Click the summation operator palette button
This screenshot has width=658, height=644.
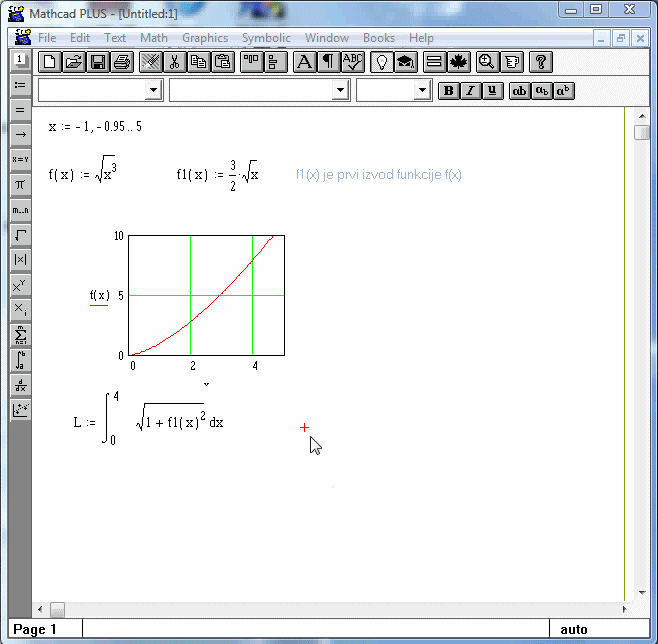[x=20, y=335]
